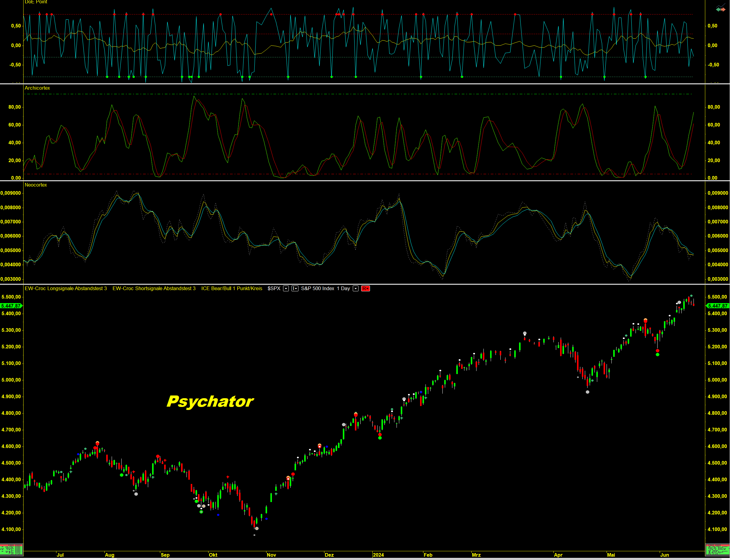Click the S&P 500 Index title text
The width and height of the screenshot is (730, 560).
[317, 288]
